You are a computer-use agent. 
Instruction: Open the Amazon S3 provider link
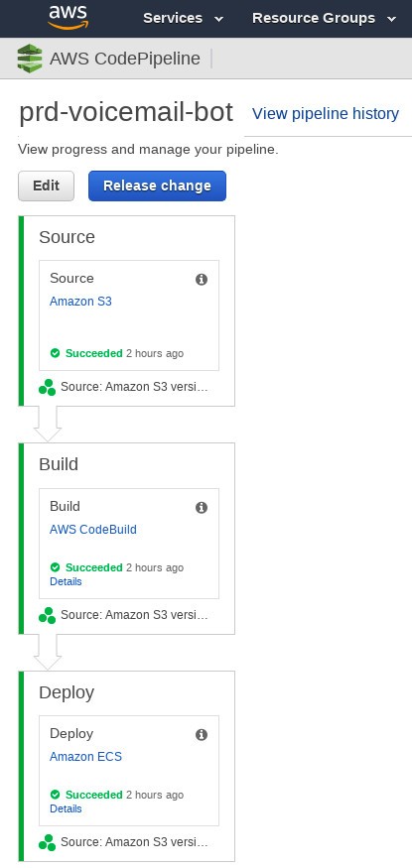point(80,302)
